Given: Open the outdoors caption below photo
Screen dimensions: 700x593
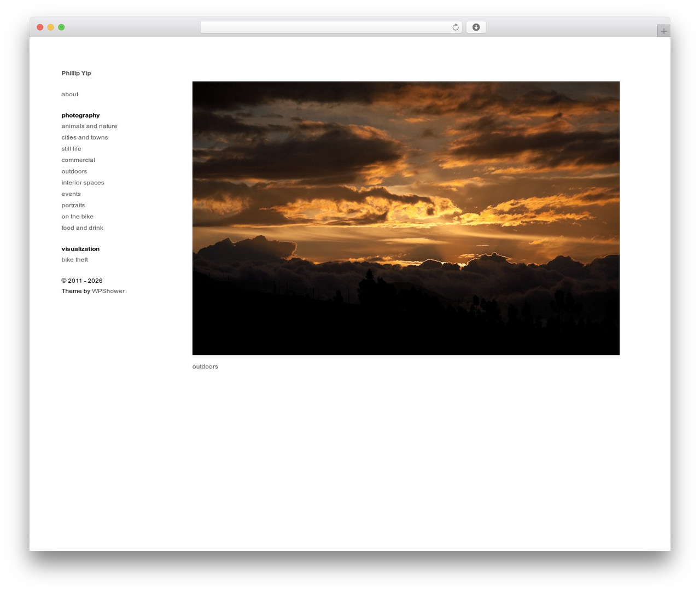Looking at the screenshot, I should 205,367.
